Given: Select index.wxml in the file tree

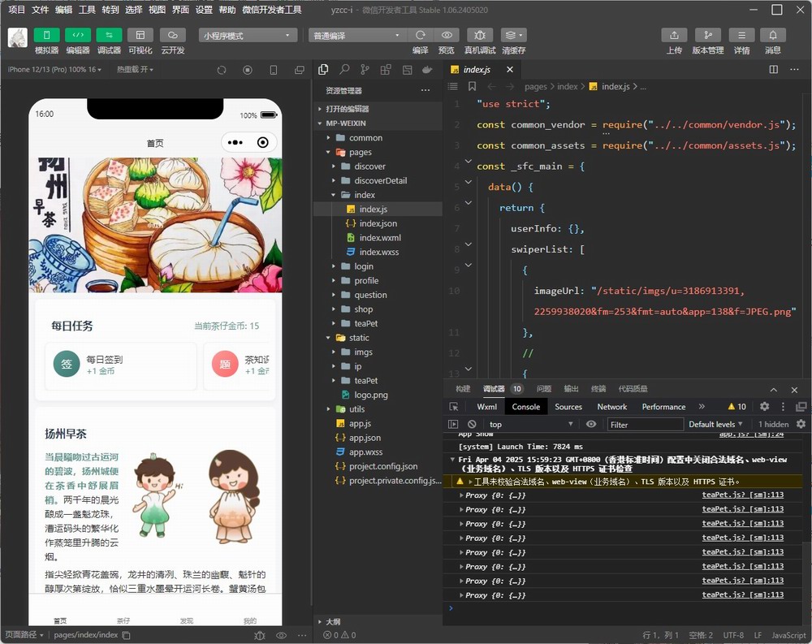Looking at the screenshot, I should pos(380,238).
